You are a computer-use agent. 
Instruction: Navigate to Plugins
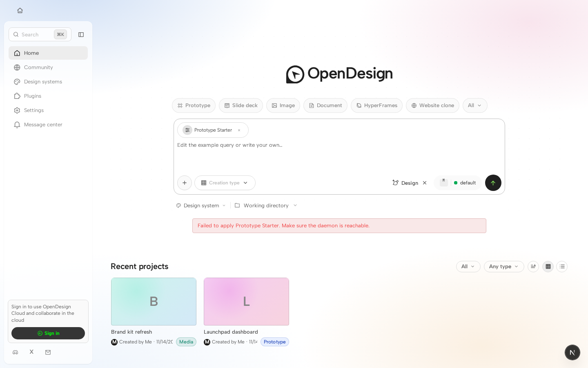tap(48, 96)
